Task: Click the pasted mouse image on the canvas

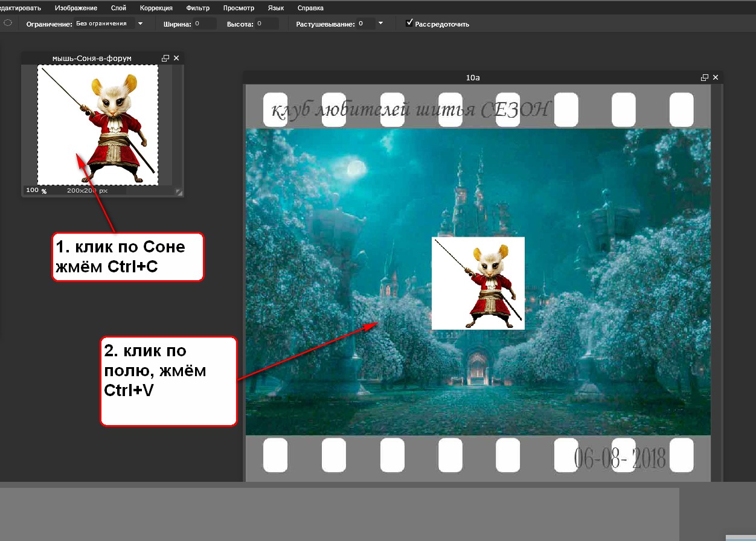Action: (478, 283)
